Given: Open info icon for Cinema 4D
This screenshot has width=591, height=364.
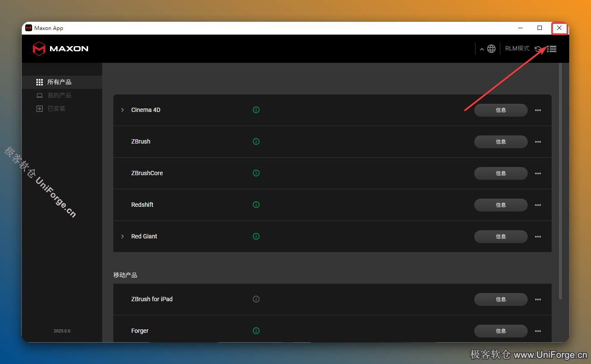Looking at the screenshot, I should point(256,110).
